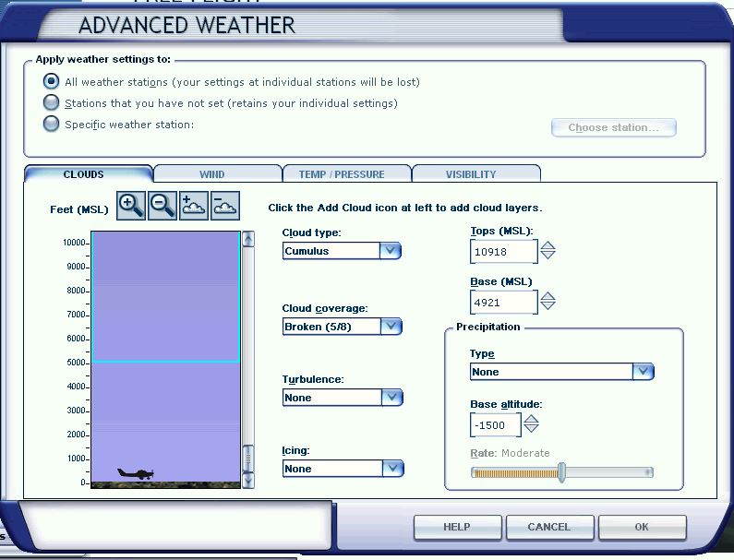Screen dimensions: 734x560
Task: Open the Temp / Pressure tab
Action: point(347,174)
